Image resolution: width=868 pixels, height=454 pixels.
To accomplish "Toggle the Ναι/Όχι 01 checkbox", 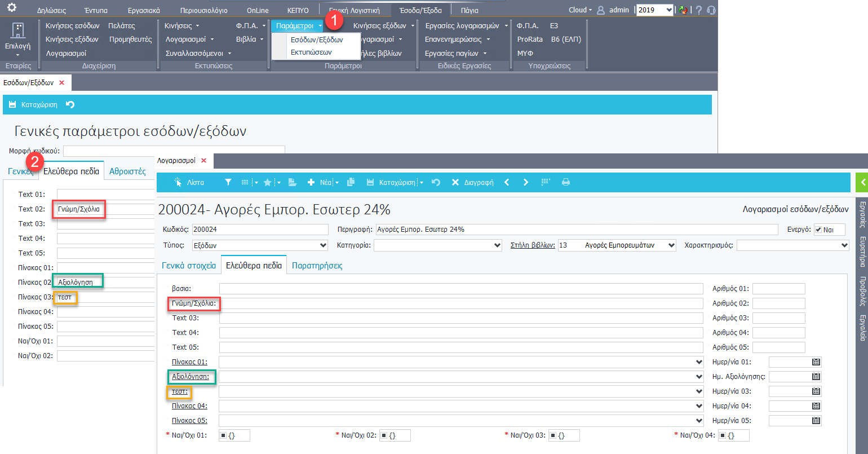I will coord(224,435).
